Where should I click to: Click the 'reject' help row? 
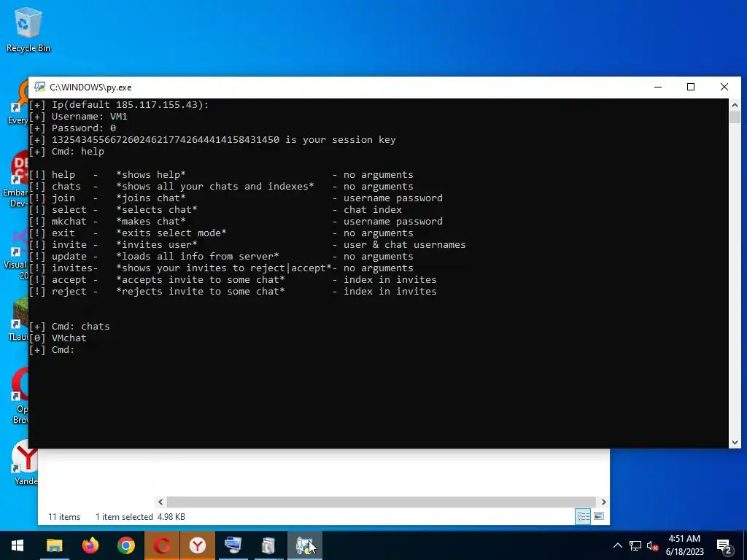pyautogui.click(x=233, y=292)
